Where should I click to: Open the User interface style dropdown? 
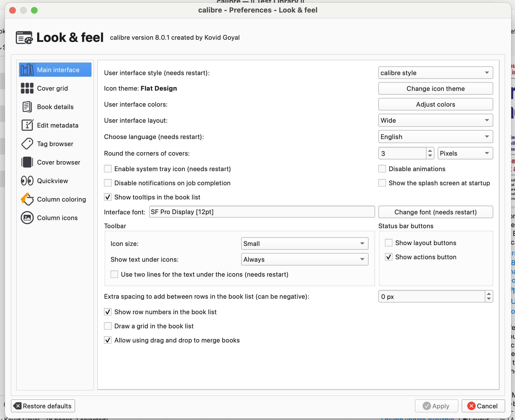click(436, 73)
